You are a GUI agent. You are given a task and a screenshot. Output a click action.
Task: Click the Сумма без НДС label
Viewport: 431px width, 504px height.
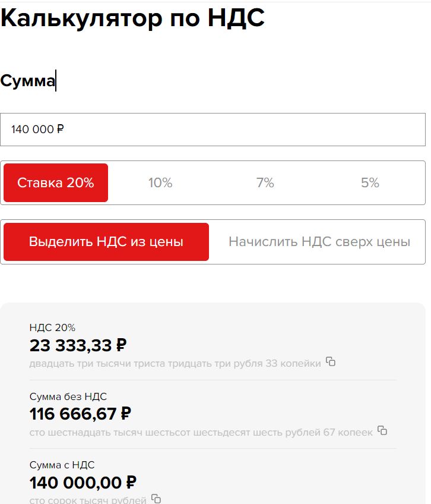tap(68, 396)
